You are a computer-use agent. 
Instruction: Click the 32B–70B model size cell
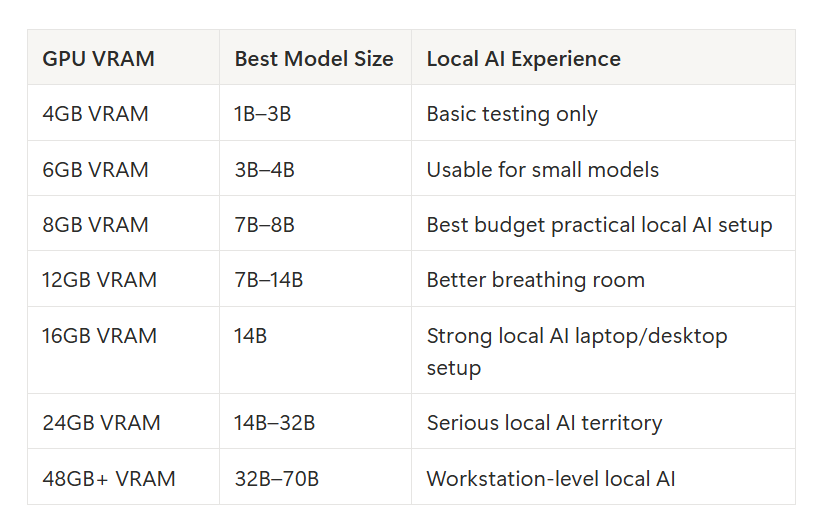point(276,479)
